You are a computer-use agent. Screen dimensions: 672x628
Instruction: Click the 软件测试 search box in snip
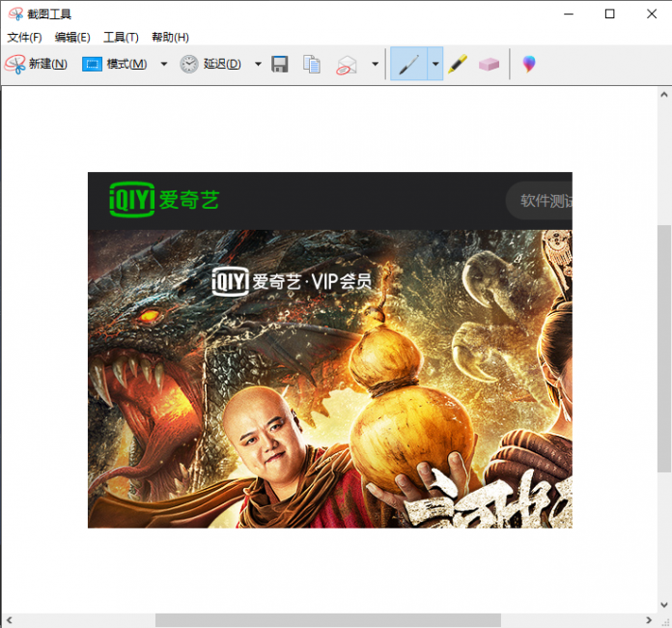click(539, 200)
